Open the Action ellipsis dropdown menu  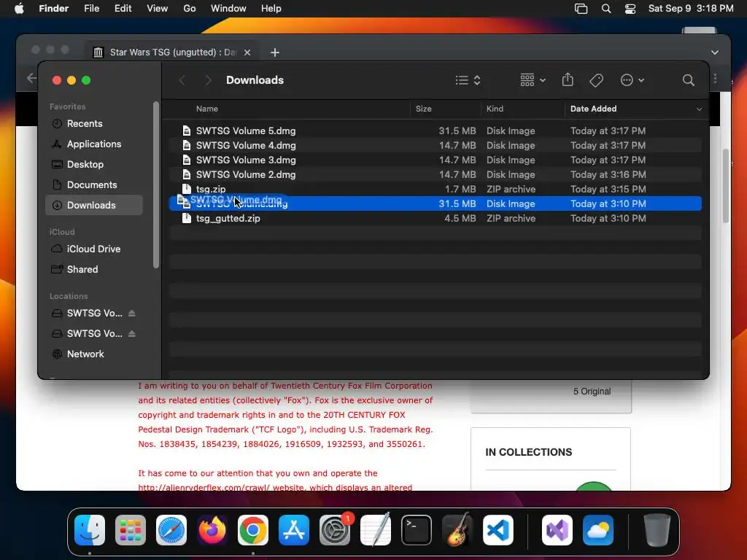pos(632,80)
